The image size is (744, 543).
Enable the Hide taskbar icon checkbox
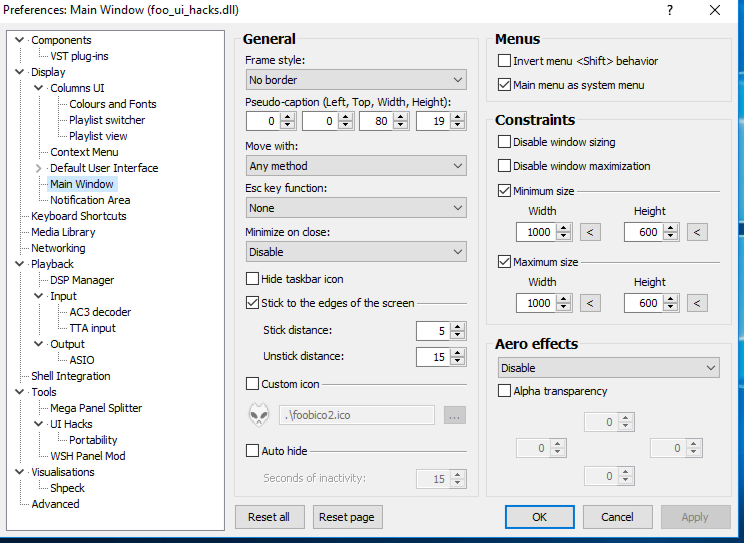[x=253, y=279]
